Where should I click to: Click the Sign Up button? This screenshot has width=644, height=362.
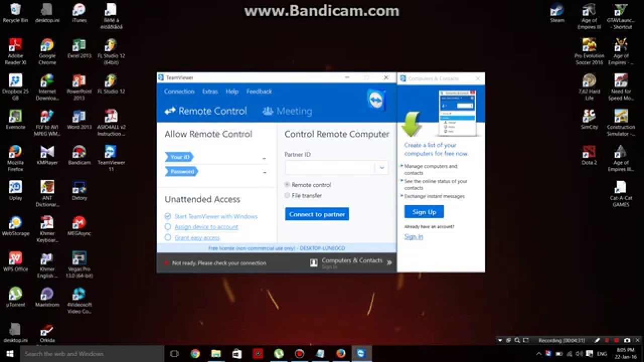(x=424, y=212)
